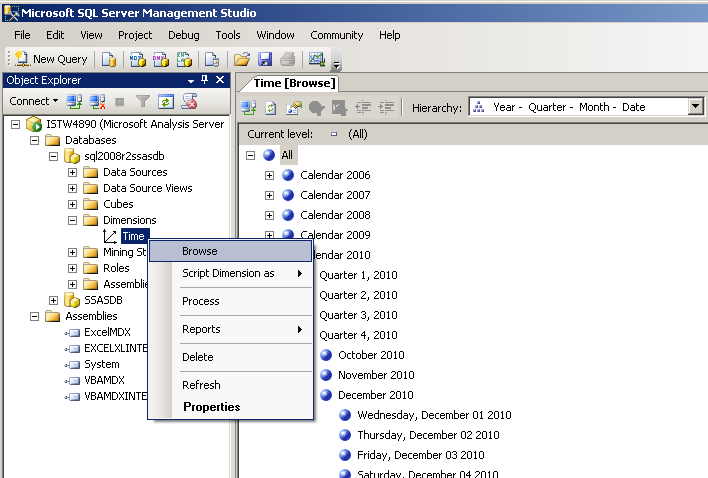Click the Refresh icon in Object Explorer

(x=166, y=102)
